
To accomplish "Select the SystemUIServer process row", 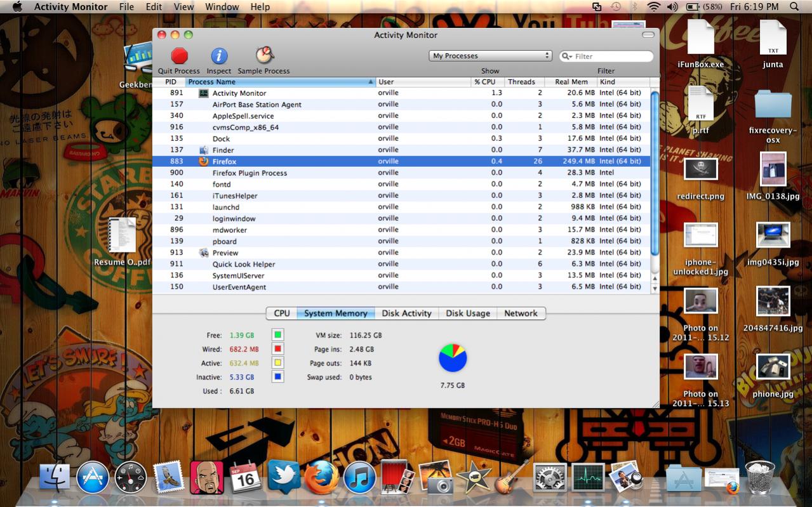I will (401, 275).
